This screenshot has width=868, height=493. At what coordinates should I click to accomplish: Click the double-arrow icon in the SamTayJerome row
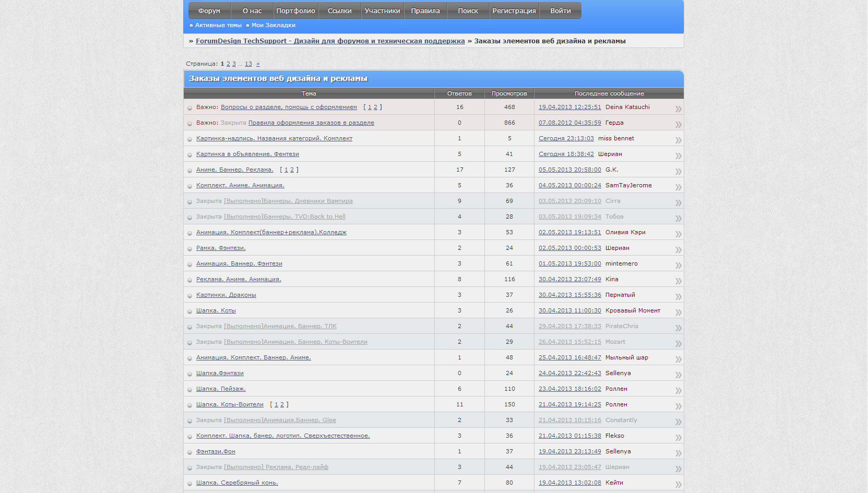click(678, 187)
